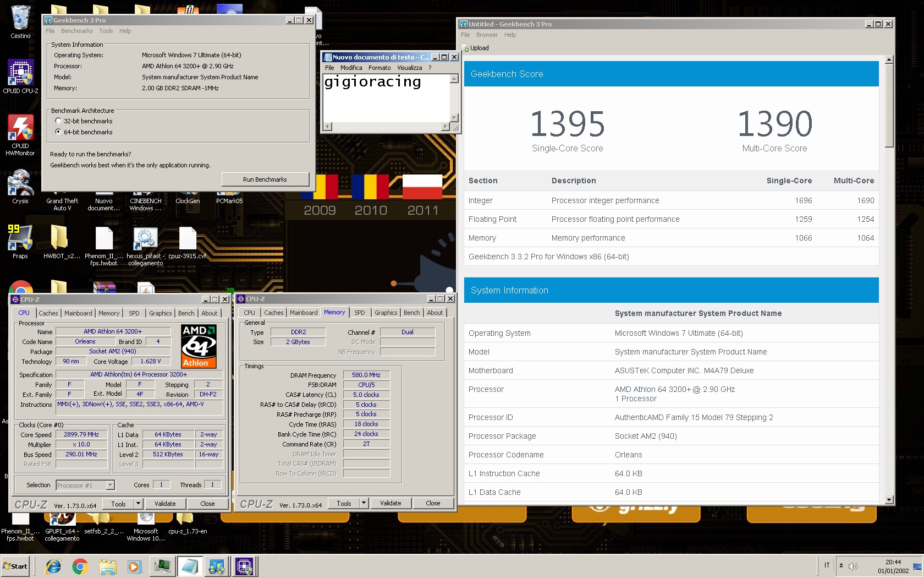Open Benchmarks menu in Geekbench 3 Pro

76,31
